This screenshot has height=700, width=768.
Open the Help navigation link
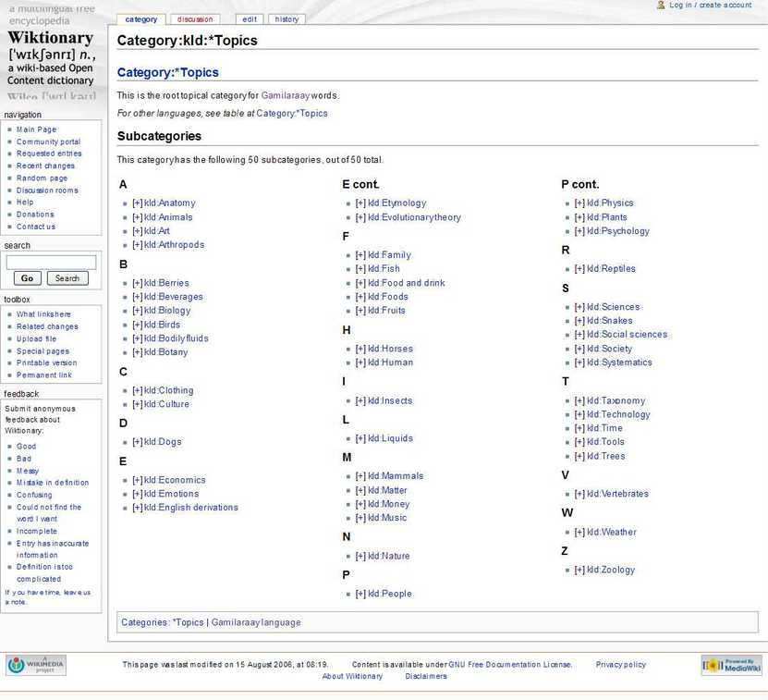point(25,202)
